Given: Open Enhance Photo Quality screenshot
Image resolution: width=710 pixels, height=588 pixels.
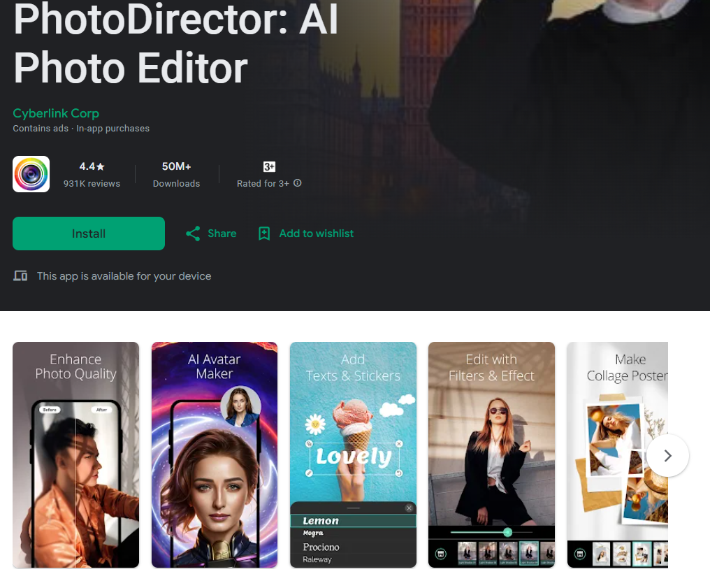Looking at the screenshot, I should click(x=75, y=455).
